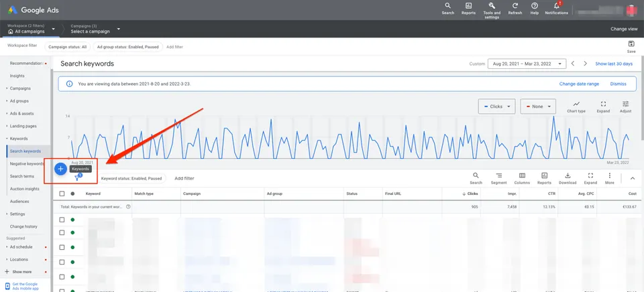Open Auction insights in the sidebar
This screenshot has height=292, width=644.
[x=25, y=189]
